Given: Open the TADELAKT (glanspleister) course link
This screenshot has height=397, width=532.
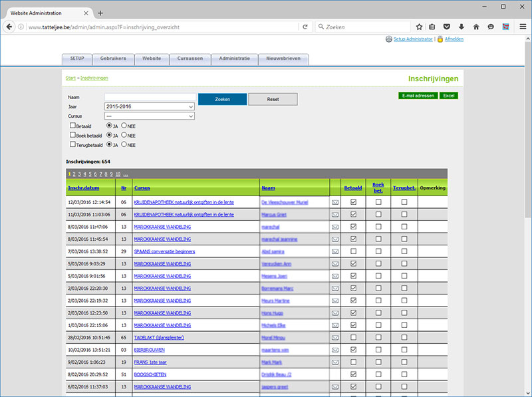Looking at the screenshot, I should click(x=159, y=338).
